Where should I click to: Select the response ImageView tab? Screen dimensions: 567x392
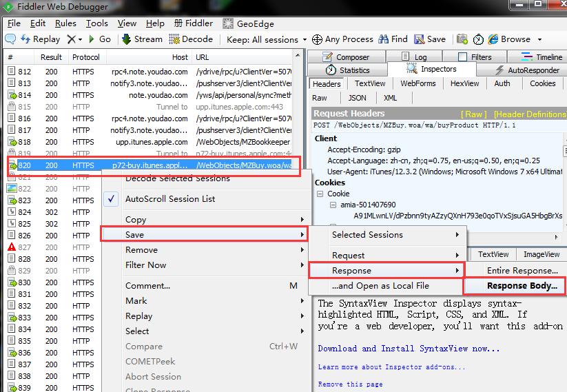(542, 254)
